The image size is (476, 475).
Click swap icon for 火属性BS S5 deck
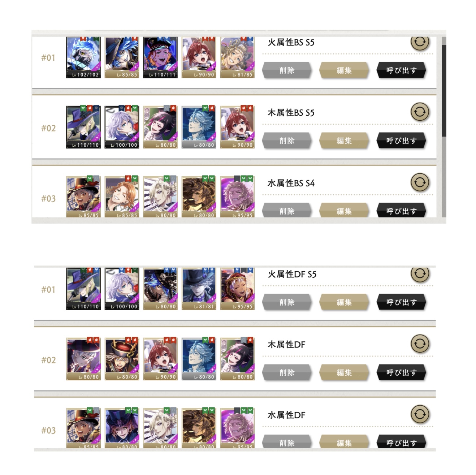click(420, 43)
